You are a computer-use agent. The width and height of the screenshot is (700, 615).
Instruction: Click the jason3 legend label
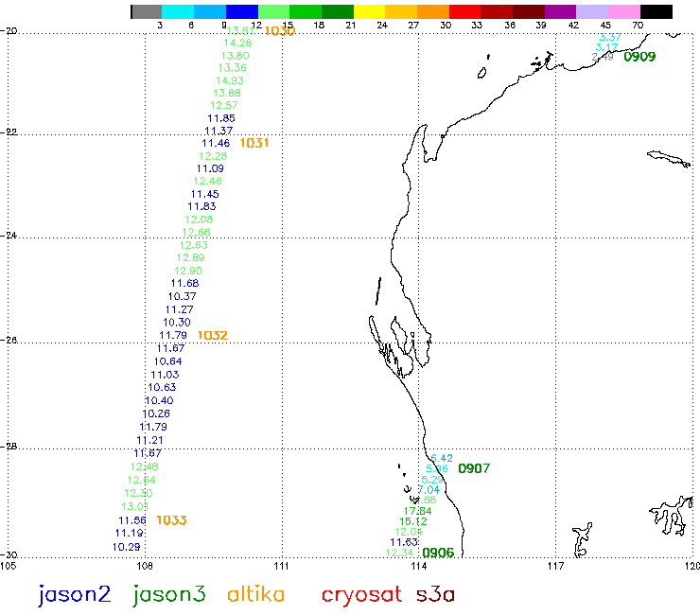coord(169,595)
